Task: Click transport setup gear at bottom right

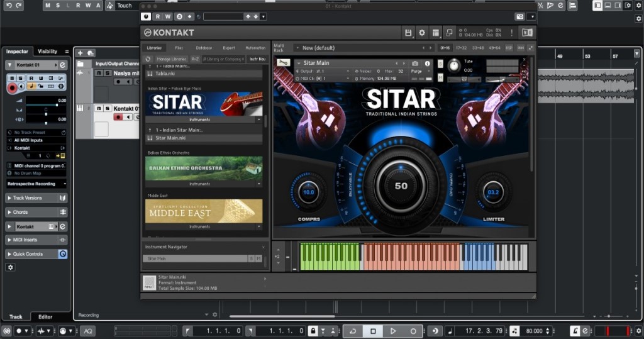Action: (x=638, y=331)
